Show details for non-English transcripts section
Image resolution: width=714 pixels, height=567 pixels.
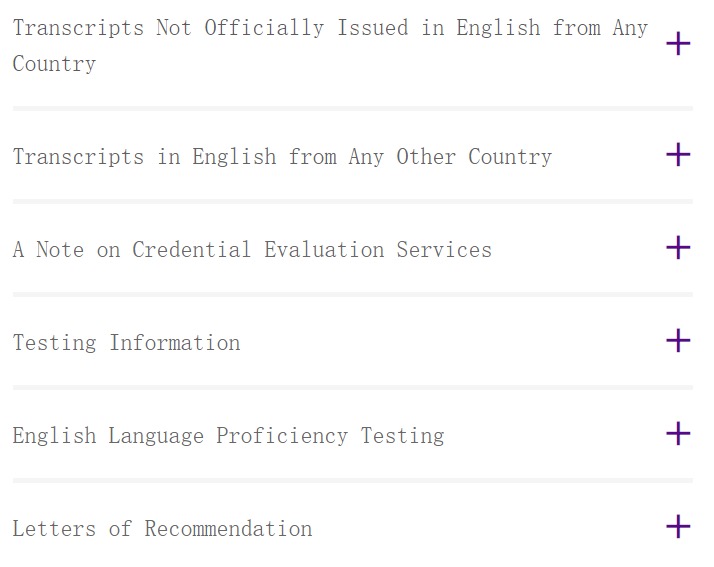[678, 44]
